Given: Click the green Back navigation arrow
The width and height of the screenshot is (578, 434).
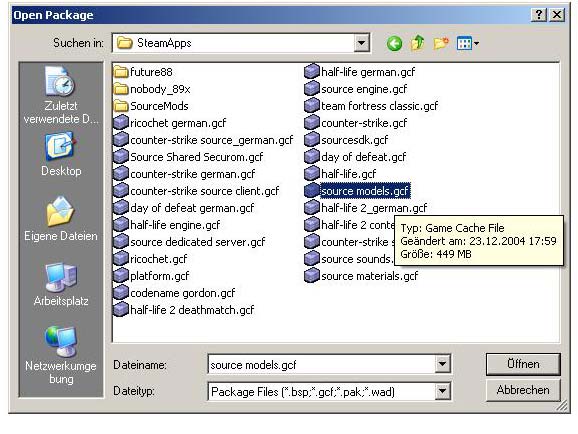Looking at the screenshot, I should point(394,44).
